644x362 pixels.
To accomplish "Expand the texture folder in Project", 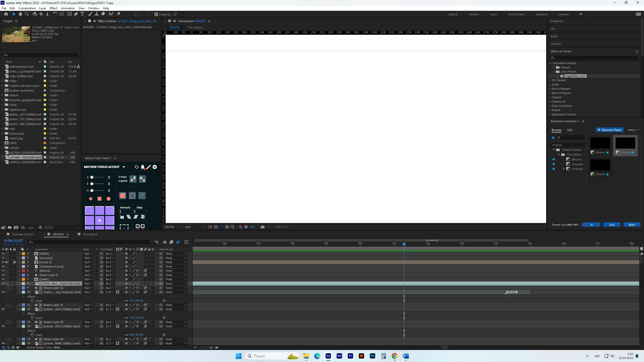I will pyautogui.click(x=2, y=95).
